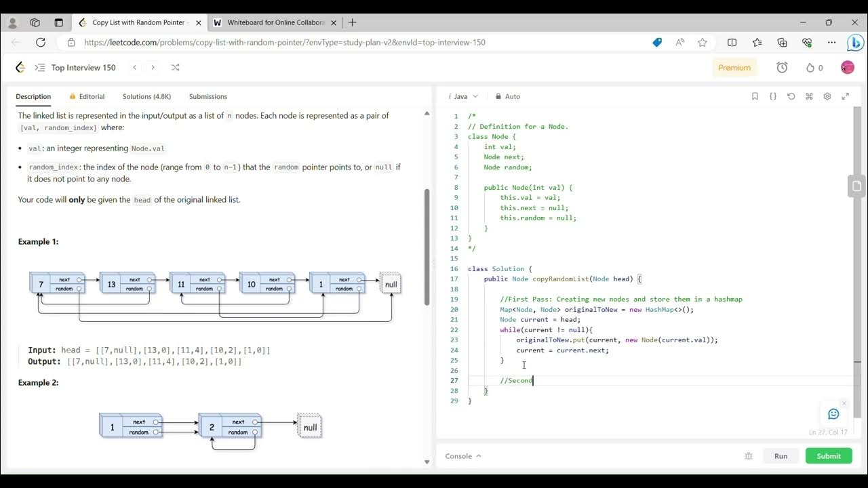Click the 'Ln 27, Col 17' status text
Image resolution: width=868 pixels, height=488 pixels.
pos(828,432)
